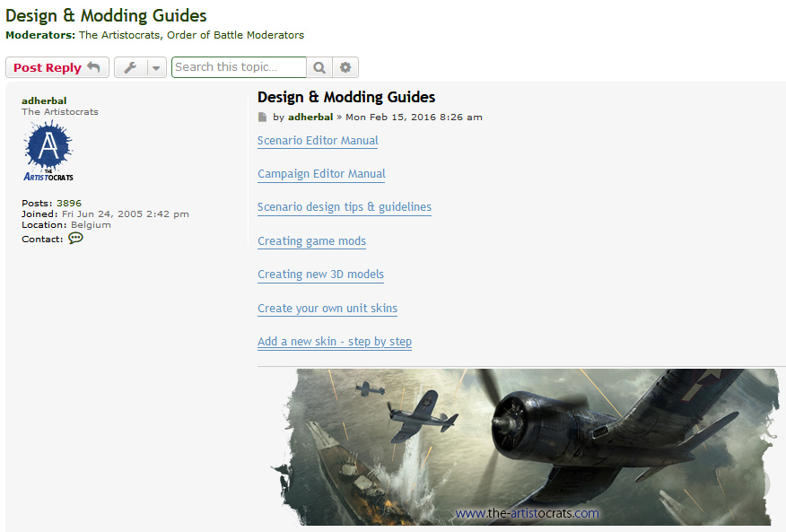
Task: Click the aircraft signature banner image
Action: tap(524, 448)
